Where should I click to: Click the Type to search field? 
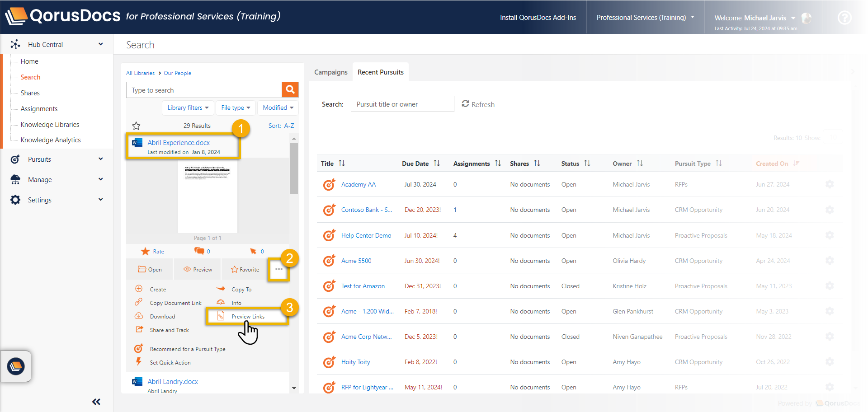pyautogui.click(x=204, y=90)
